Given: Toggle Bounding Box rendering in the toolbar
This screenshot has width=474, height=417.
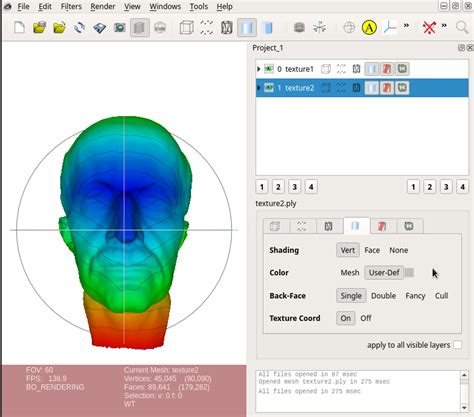Looking at the screenshot, I should (x=187, y=27).
